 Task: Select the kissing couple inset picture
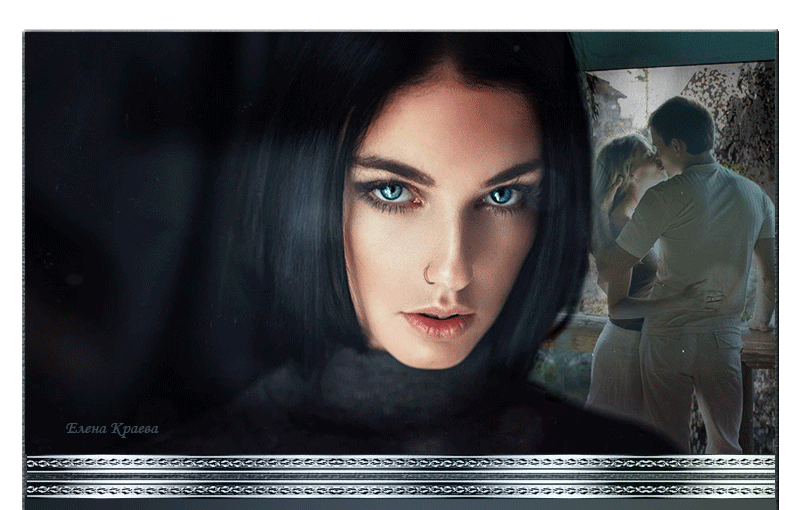[680, 250]
